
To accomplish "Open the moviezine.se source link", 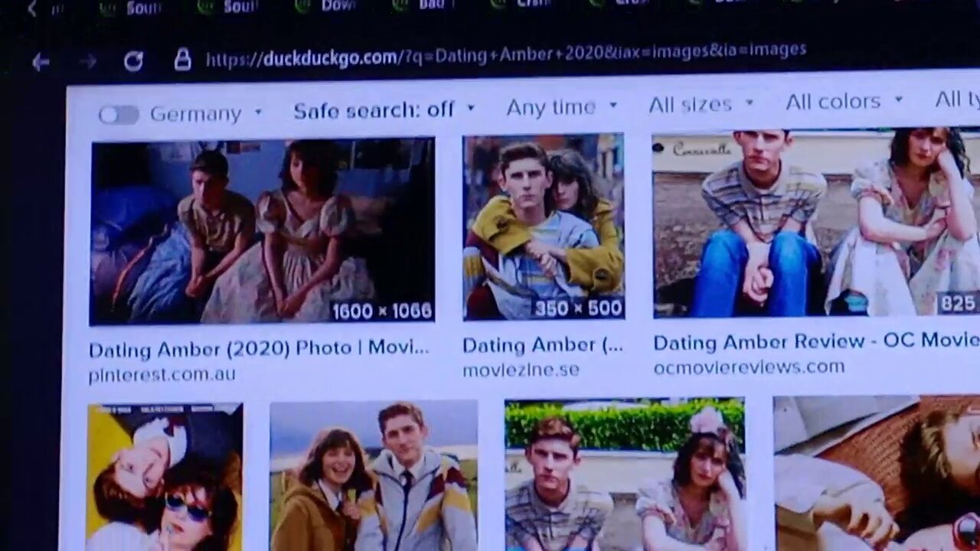I will (521, 370).
